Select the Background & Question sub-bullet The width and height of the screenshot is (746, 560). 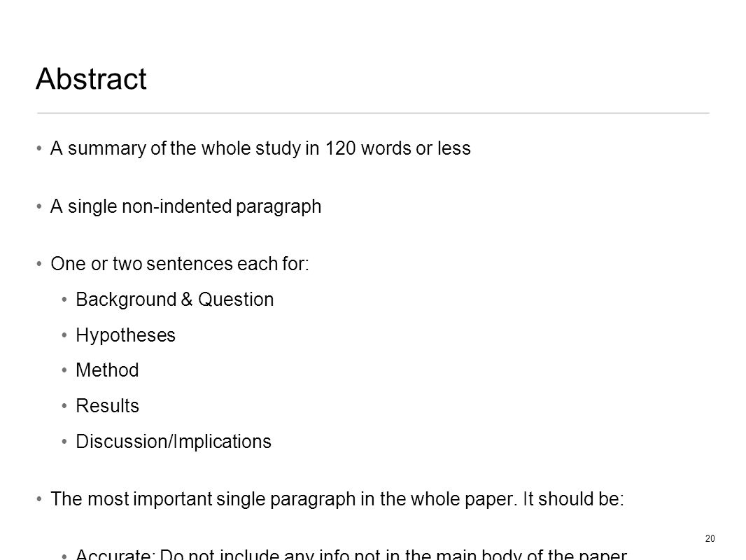[175, 300]
